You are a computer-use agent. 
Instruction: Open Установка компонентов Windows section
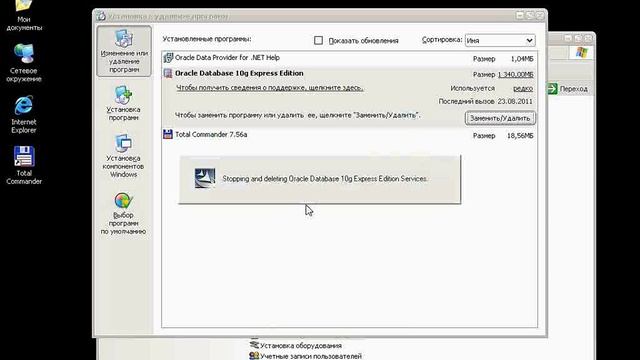[x=123, y=156]
